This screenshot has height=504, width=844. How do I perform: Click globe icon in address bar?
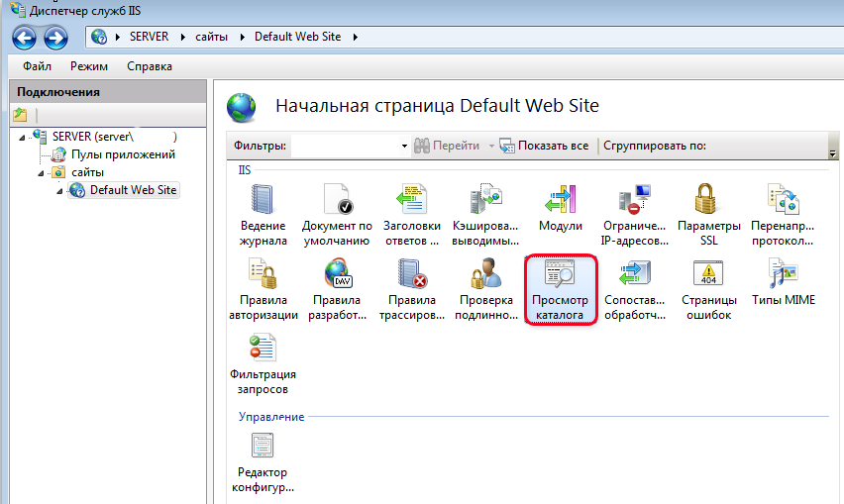(99, 37)
